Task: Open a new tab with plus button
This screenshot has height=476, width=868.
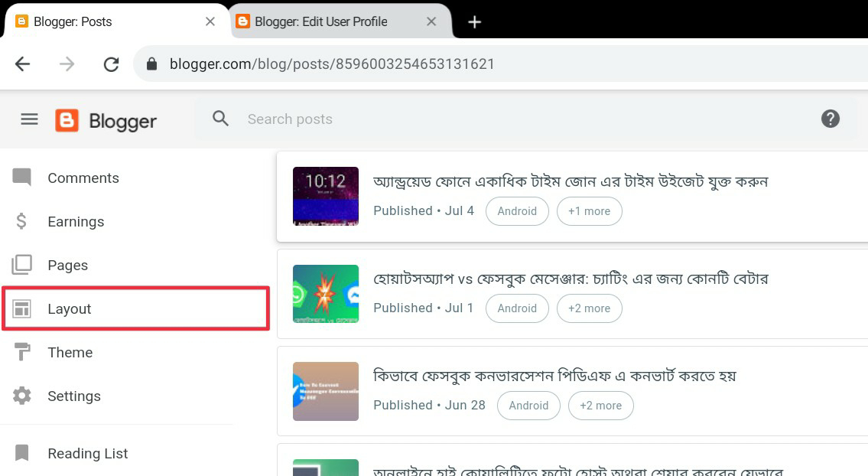Action: [474, 22]
